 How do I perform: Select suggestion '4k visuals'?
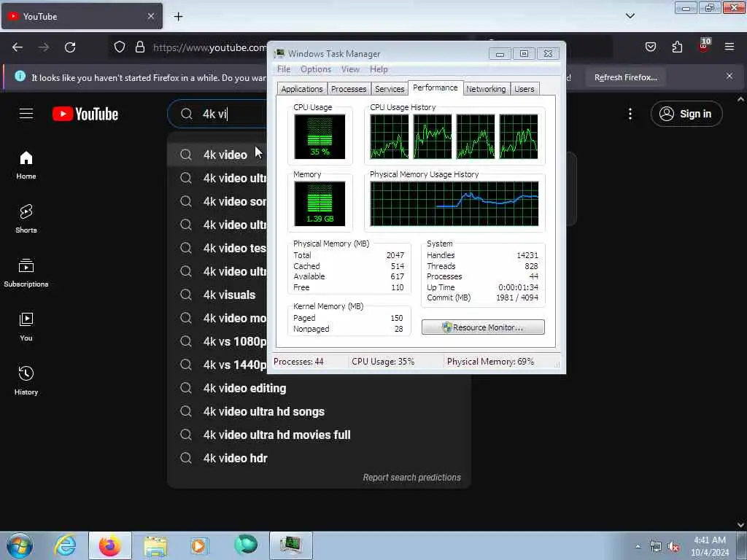[x=217, y=295]
